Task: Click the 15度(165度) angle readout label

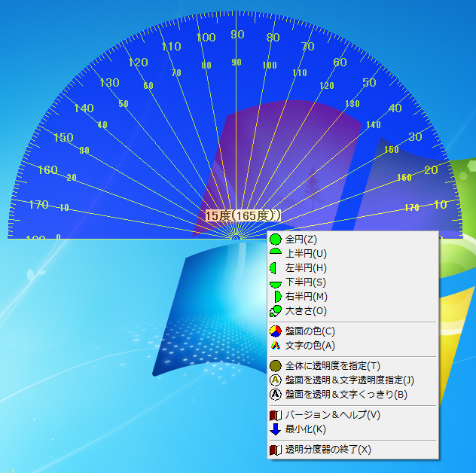Action: coord(243,215)
